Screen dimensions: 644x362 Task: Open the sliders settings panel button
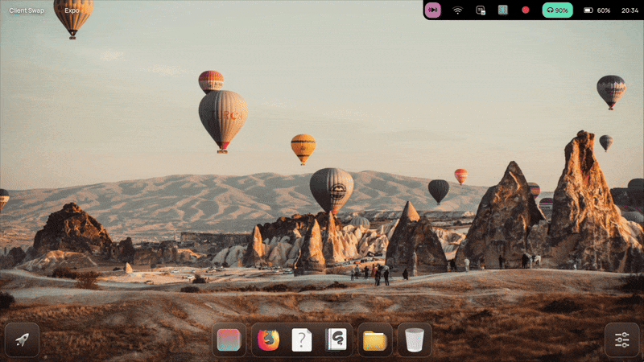pyautogui.click(x=621, y=340)
